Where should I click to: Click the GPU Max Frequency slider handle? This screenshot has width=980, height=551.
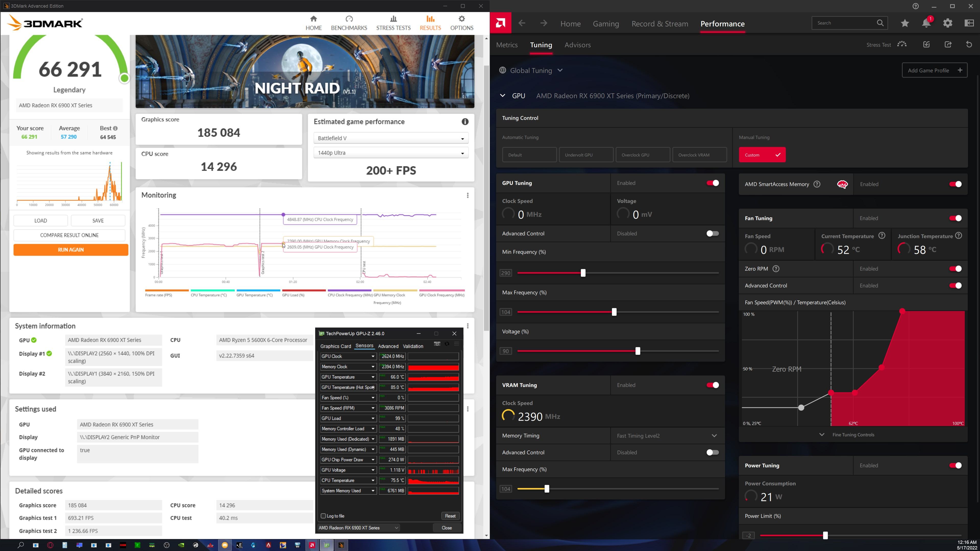[614, 312]
